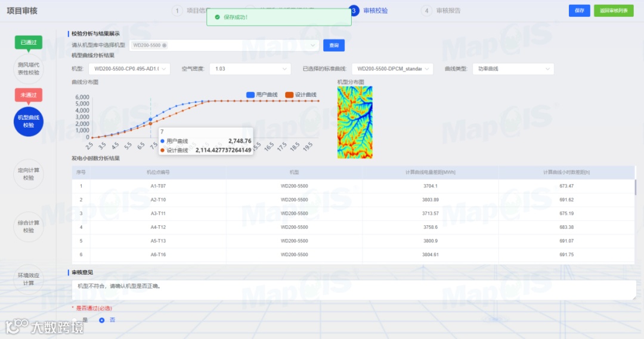The image size is (644, 339).
Task: Open the 空气密度 1.03 dropdown
Action: pos(250,69)
